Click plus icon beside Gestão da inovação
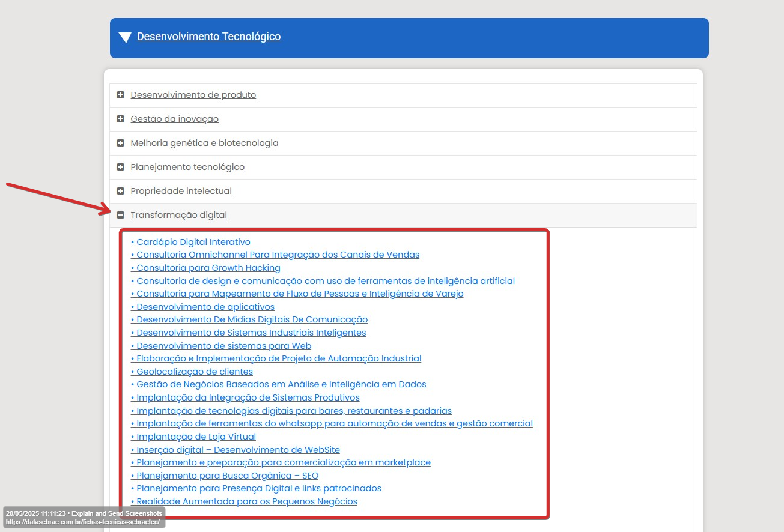 (121, 119)
